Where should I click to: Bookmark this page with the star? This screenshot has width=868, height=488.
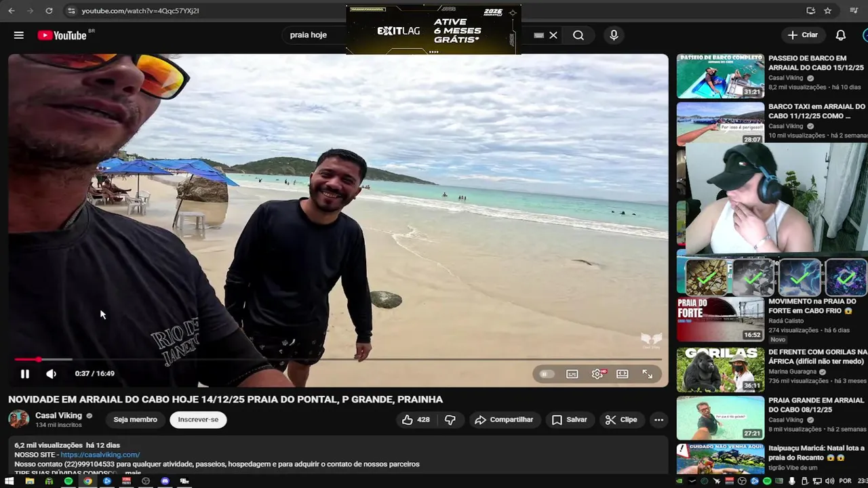tap(827, 11)
